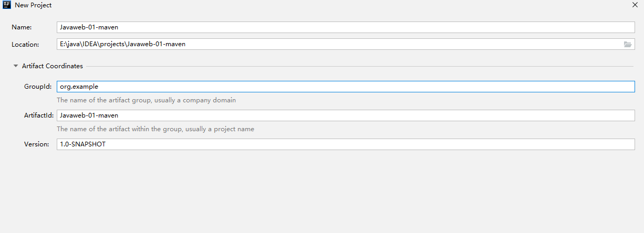Viewport: 644px width, 233px height.
Task: Click the Name label
Action: (x=22, y=27)
